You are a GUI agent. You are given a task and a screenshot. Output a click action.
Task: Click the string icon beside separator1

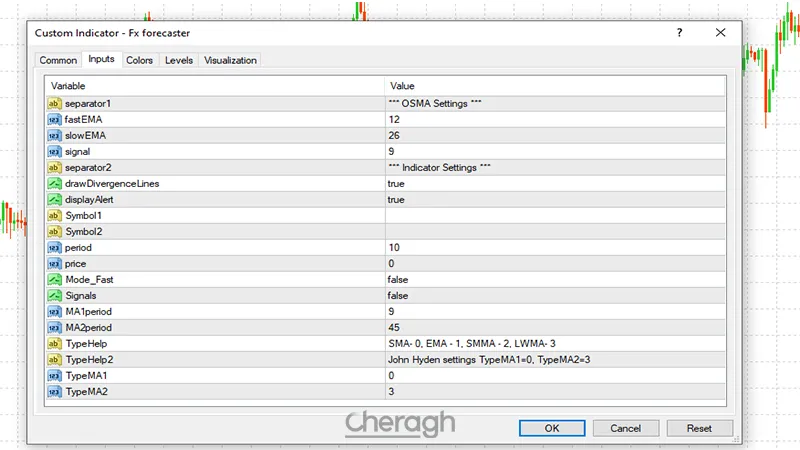(x=54, y=103)
